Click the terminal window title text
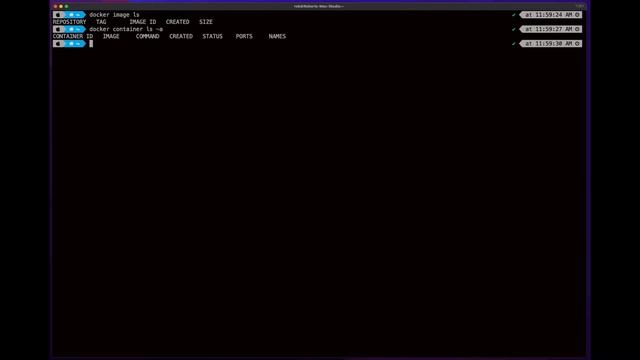 tap(318, 7)
